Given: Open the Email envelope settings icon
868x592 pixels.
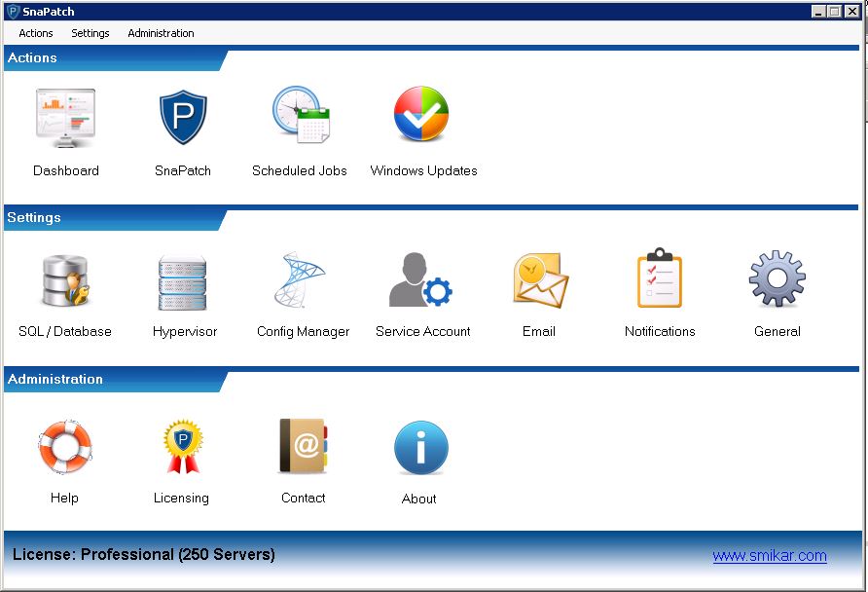Looking at the screenshot, I should coord(540,280).
